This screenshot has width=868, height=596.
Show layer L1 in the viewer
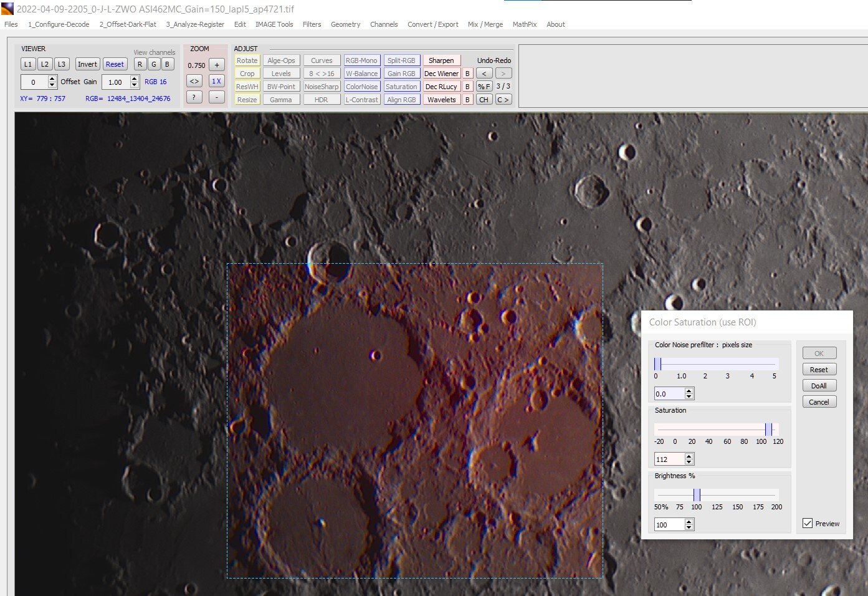[x=28, y=64]
